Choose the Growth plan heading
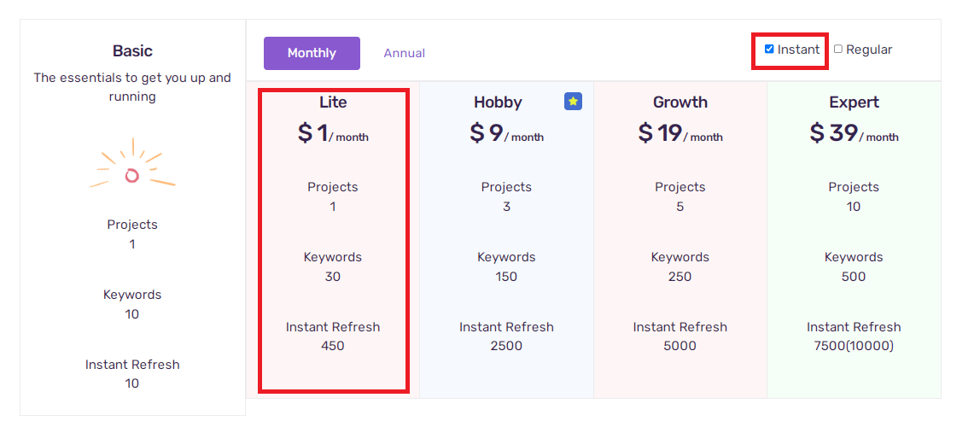This screenshot has height=427, width=980. (x=680, y=102)
